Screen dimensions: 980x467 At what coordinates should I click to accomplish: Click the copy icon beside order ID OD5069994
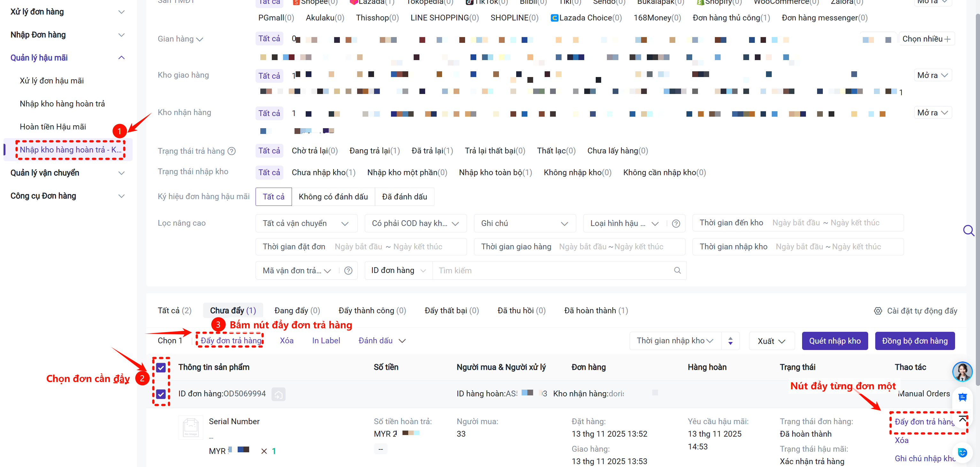(278, 394)
